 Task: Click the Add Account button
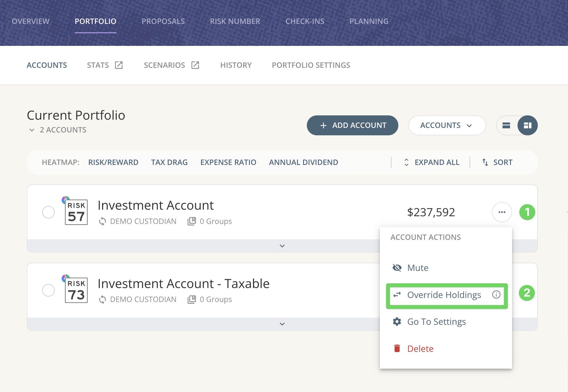pyautogui.click(x=352, y=125)
